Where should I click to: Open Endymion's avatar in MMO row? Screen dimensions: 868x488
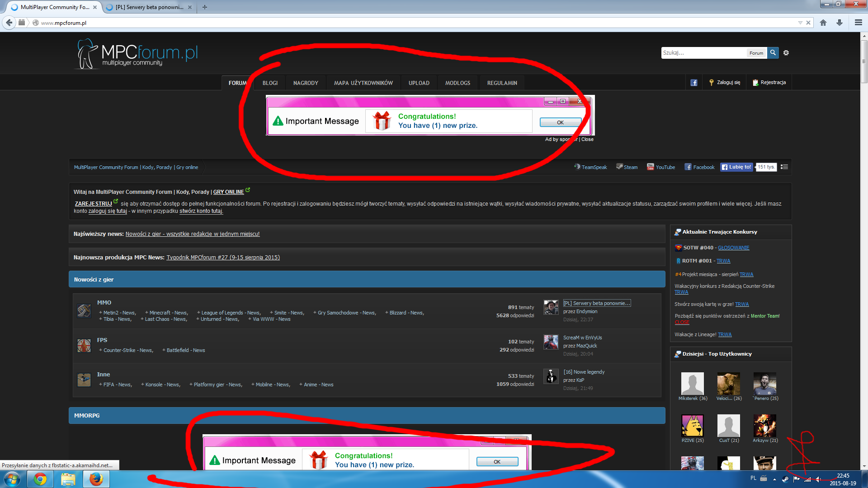(x=551, y=307)
